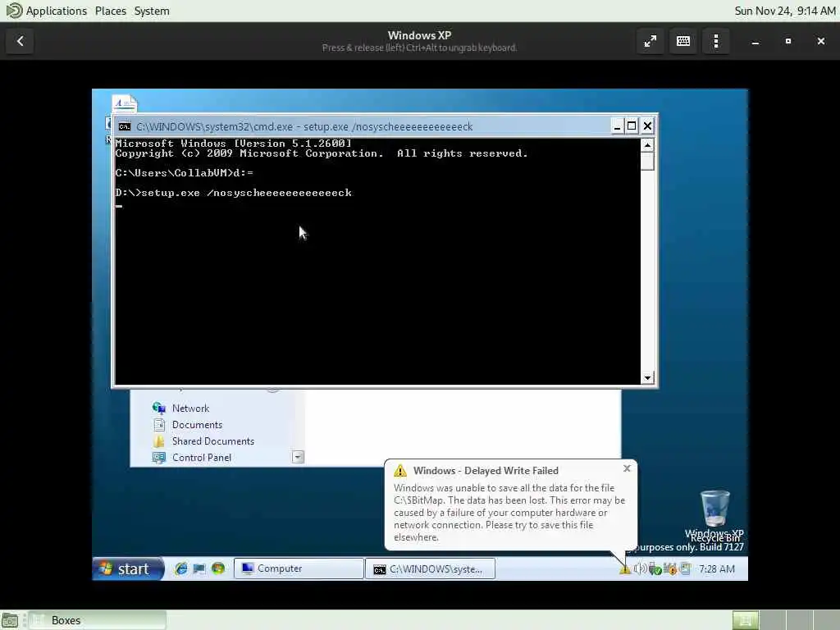Switch to the Computer taskbar button

pyautogui.click(x=299, y=568)
